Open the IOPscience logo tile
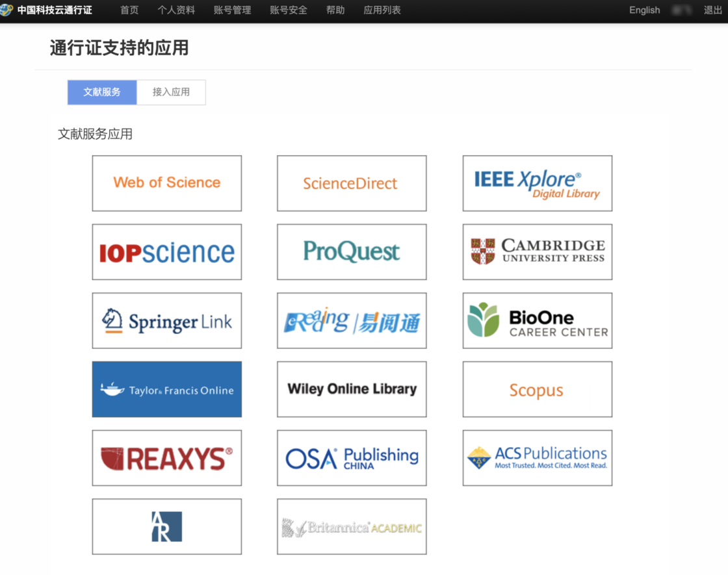Viewport: 728px width, 575px height. pos(166,252)
